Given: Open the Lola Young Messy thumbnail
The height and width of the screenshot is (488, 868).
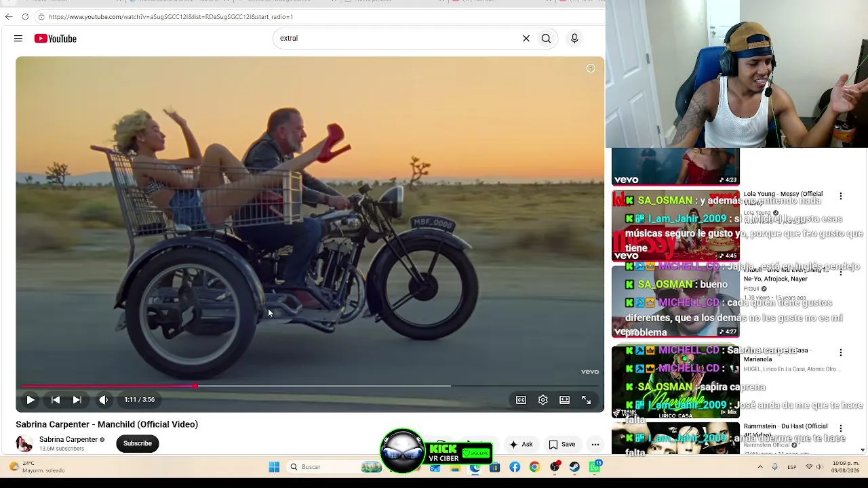Looking at the screenshot, I should [x=675, y=226].
